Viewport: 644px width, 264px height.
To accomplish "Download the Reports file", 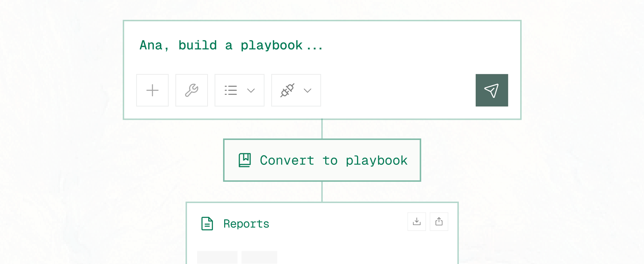I will point(417,221).
